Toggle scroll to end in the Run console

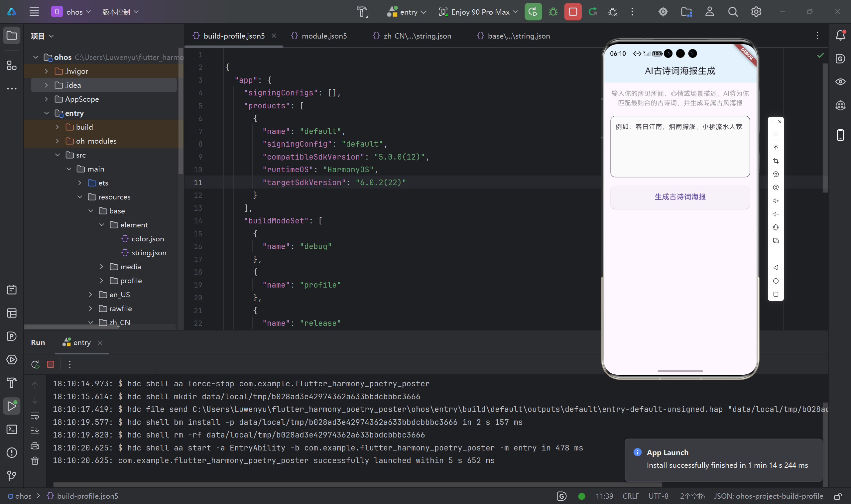35,431
